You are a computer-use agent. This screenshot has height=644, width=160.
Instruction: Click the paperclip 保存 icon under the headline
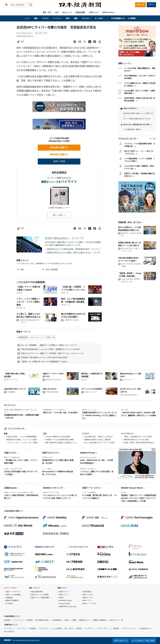pyautogui.click(x=18, y=42)
